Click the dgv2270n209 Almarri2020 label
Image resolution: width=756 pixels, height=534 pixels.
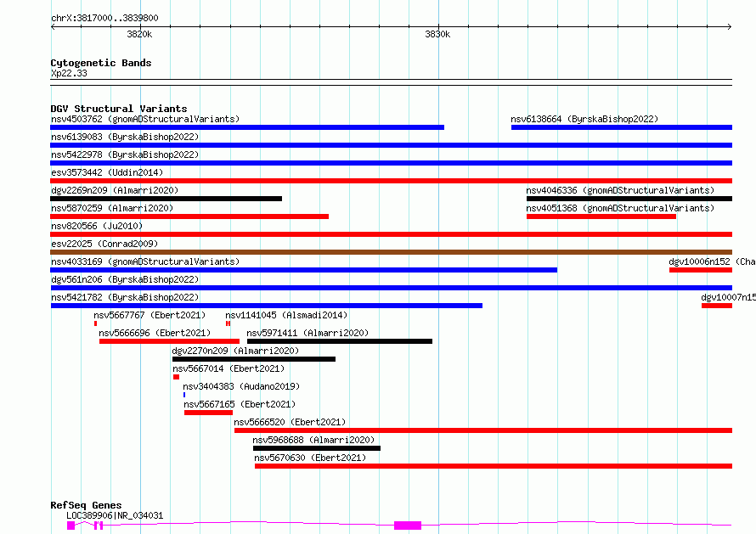235,351
